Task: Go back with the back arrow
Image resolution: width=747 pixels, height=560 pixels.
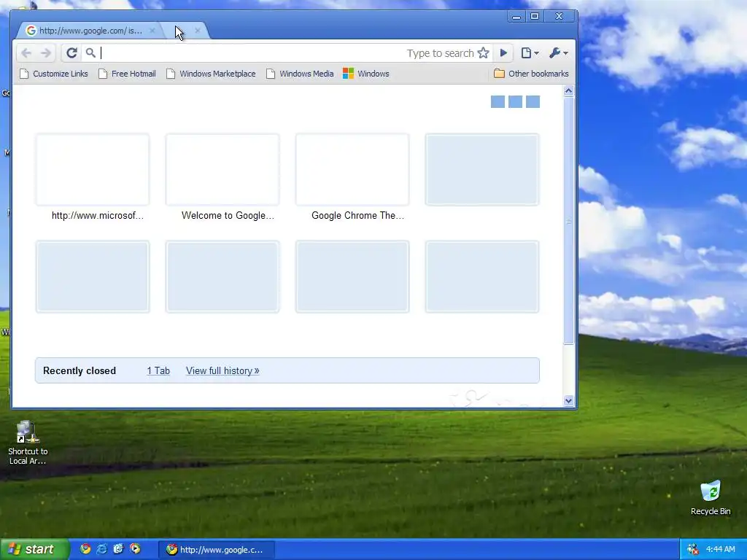Action: 26,52
